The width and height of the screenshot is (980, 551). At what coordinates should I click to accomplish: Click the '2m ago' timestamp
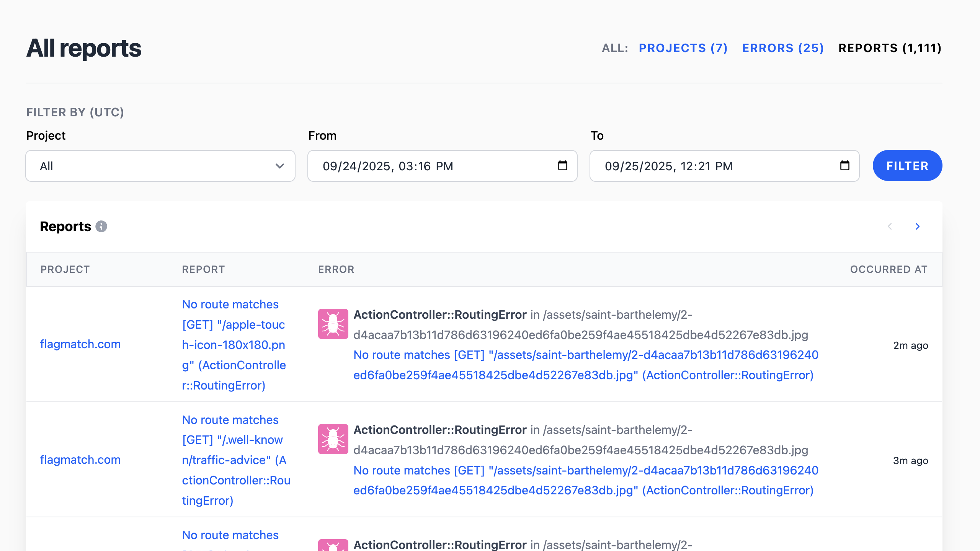[910, 346]
